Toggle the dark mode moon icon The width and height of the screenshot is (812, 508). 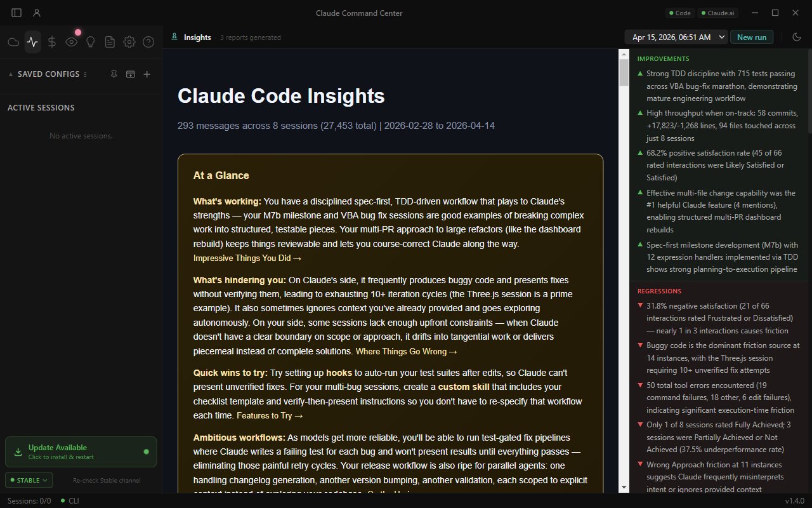click(797, 37)
